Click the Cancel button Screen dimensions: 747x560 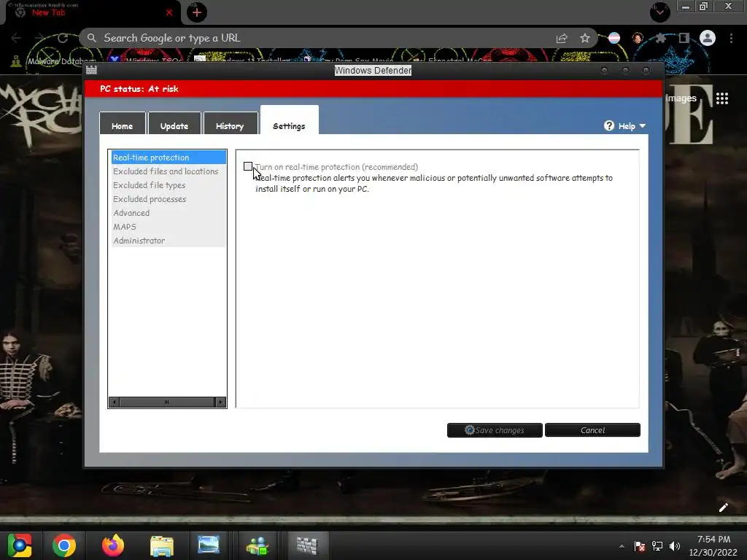[x=592, y=430]
